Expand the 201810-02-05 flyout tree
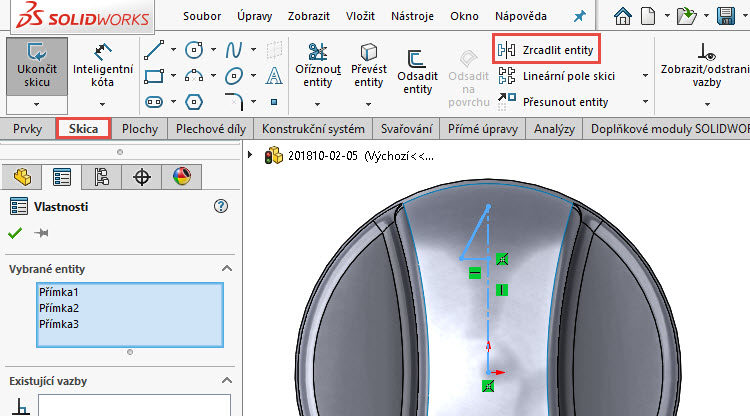Screen dimensions: 750x416 click(x=250, y=155)
